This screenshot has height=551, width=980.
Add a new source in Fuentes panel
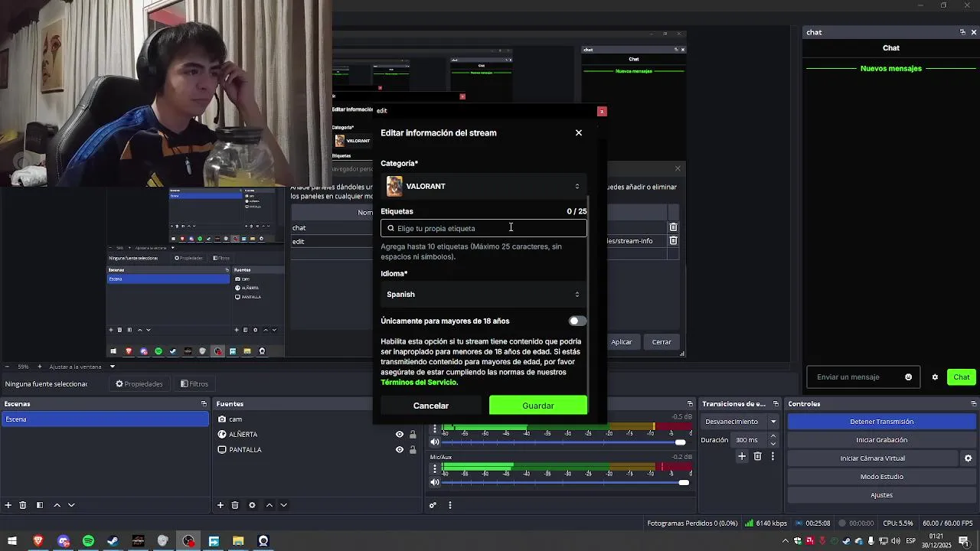tap(220, 505)
